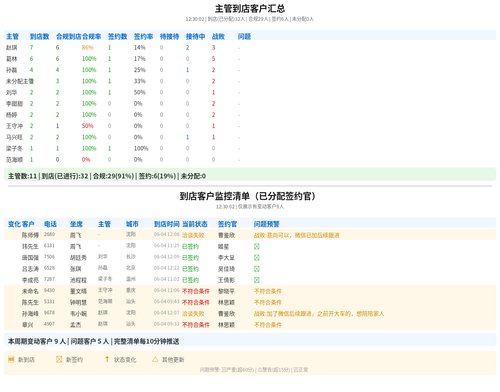Click phone number 9430
This screenshot has height=392, width=500.
click(49, 290)
